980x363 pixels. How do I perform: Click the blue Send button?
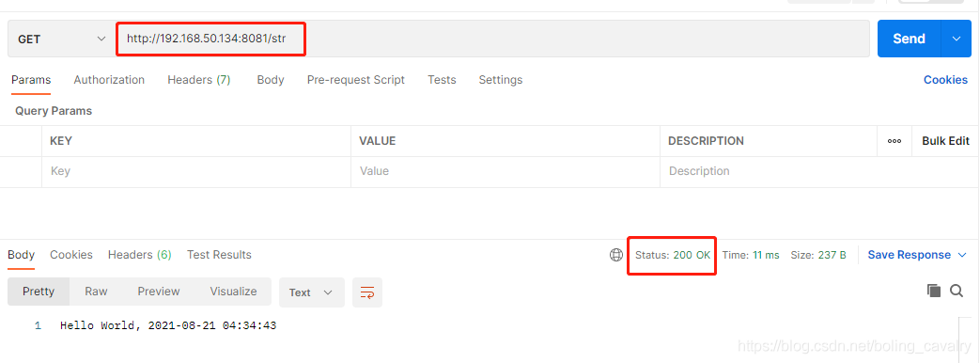pyautogui.click(x=910, y=39)
